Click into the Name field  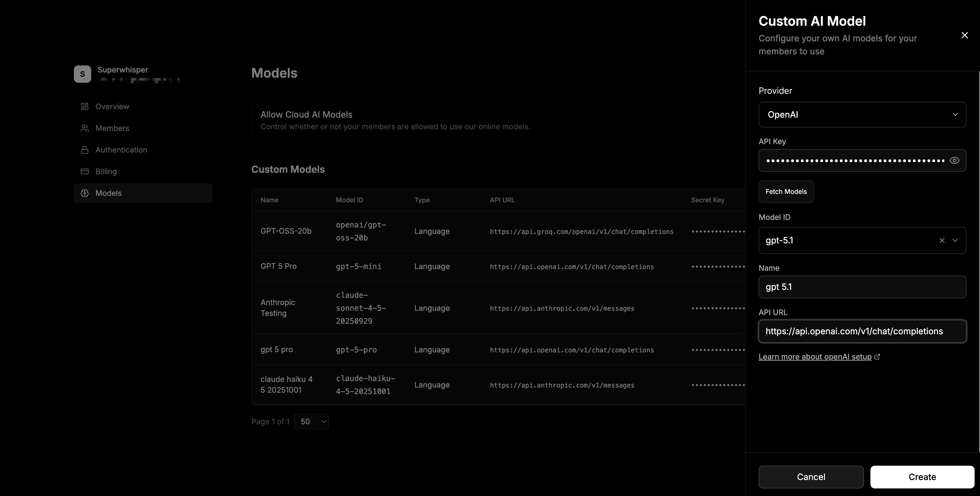(x=862, y=287)
